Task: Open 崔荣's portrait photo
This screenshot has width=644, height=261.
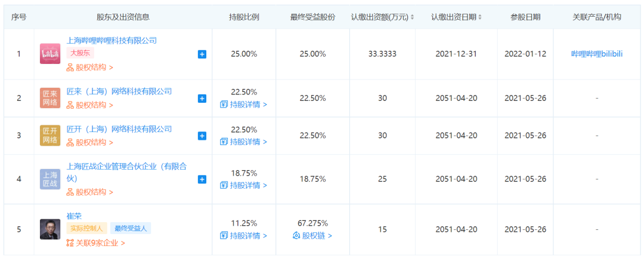Action: (50, 229)
